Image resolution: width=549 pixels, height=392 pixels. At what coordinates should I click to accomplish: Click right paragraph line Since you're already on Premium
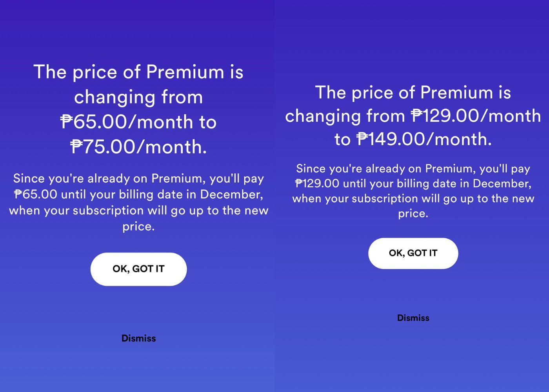(413, 169)
